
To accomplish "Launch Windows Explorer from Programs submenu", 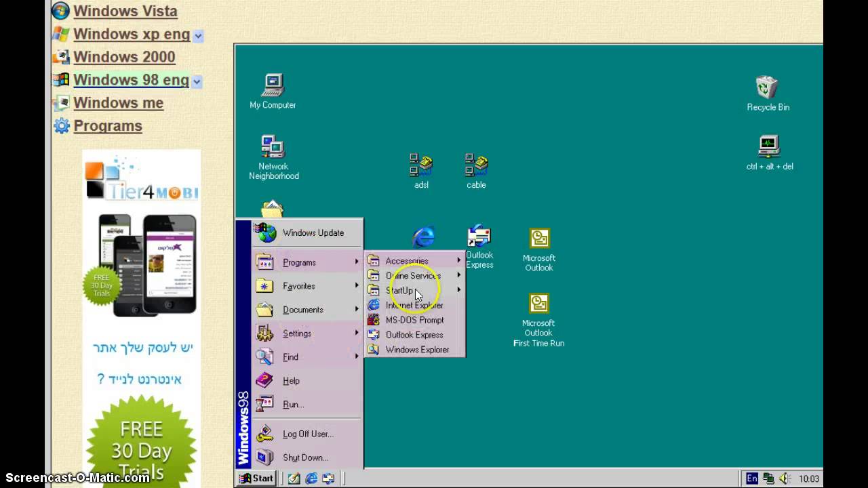I will click(415, 350).
